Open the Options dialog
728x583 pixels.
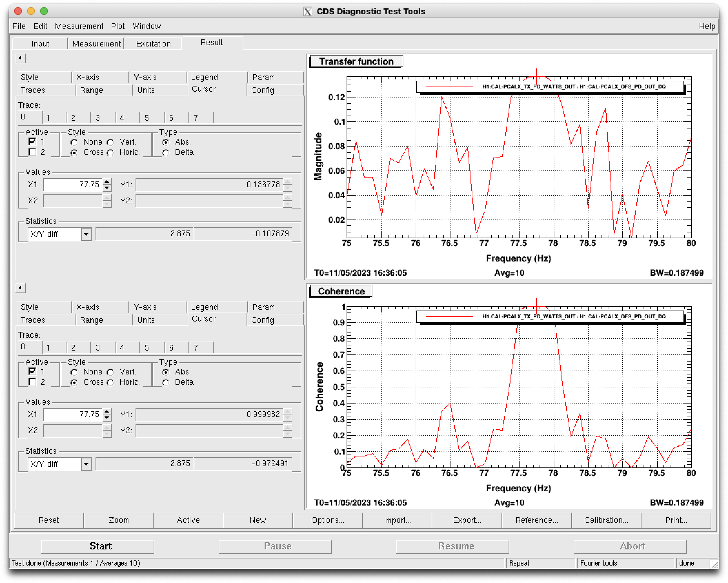point(328,520)
